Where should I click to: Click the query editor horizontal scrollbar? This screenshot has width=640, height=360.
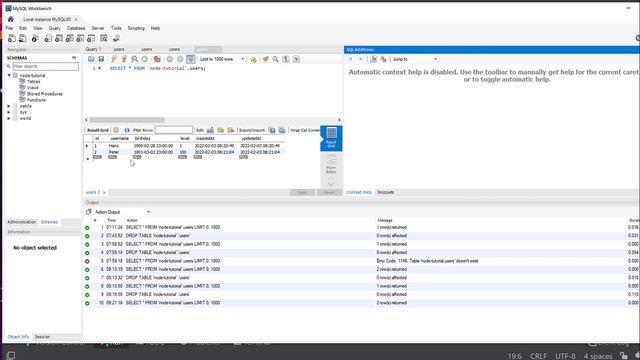click(127, 120)
